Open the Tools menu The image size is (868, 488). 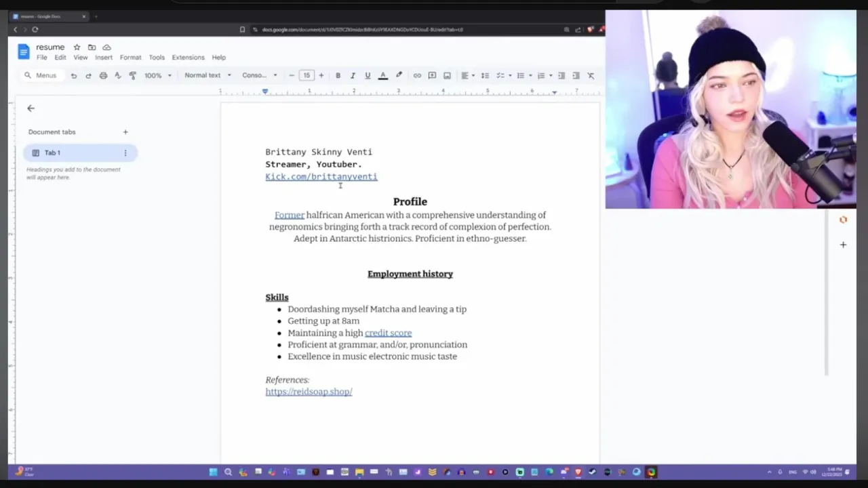point(157,58)
